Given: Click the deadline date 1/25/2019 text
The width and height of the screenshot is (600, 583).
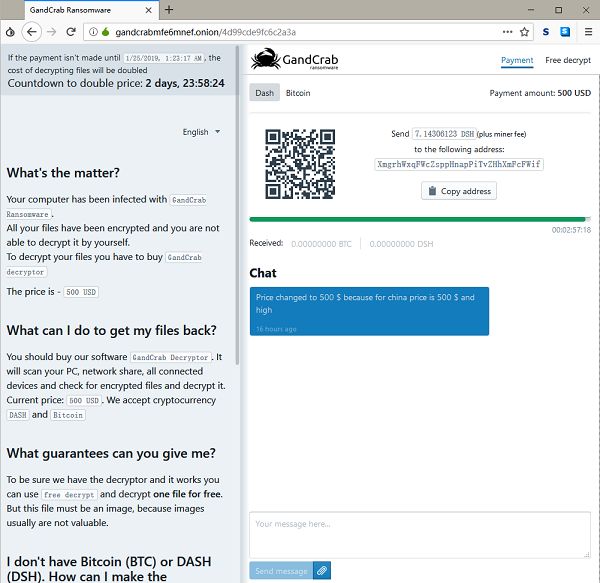Looking at the screenshot, I should pyautogui.click(x=164, y=58).
